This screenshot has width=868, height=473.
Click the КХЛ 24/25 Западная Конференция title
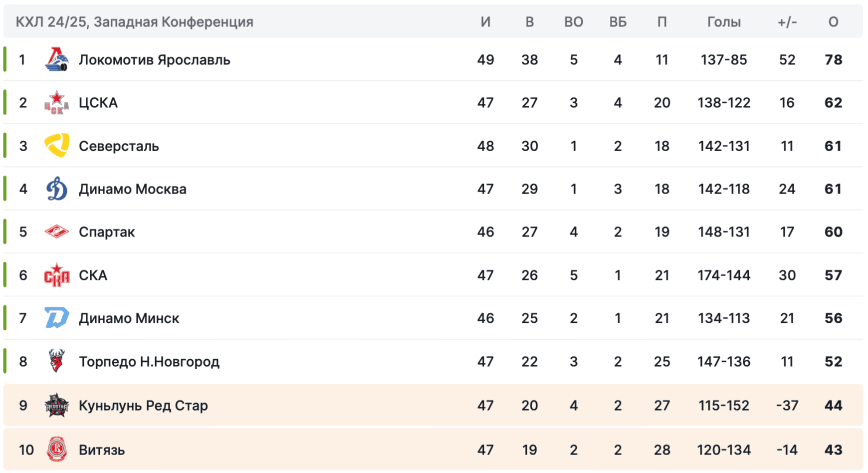135,22
